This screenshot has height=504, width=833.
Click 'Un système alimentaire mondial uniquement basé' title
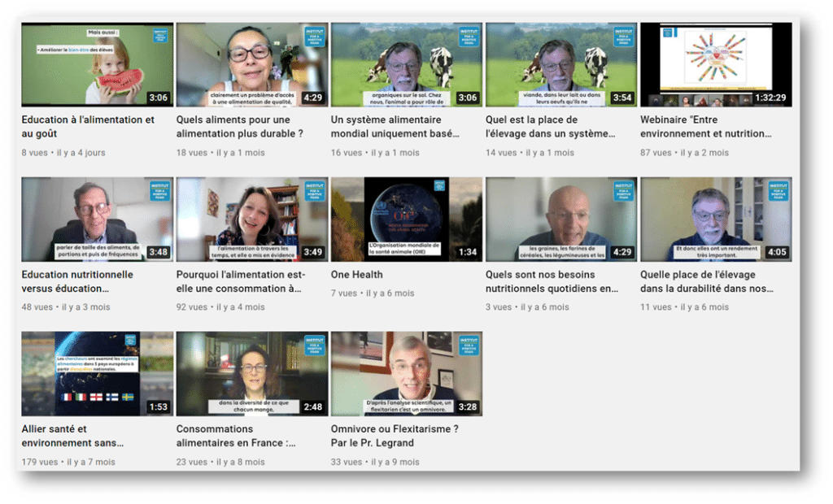point(387,127)
